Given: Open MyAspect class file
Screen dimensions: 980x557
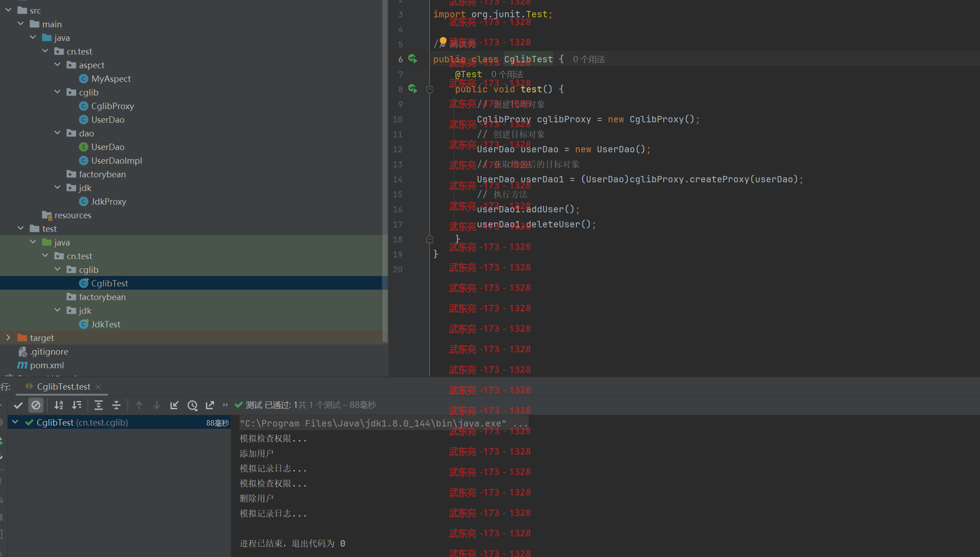Looking at the screenshot, I should 110,79.
